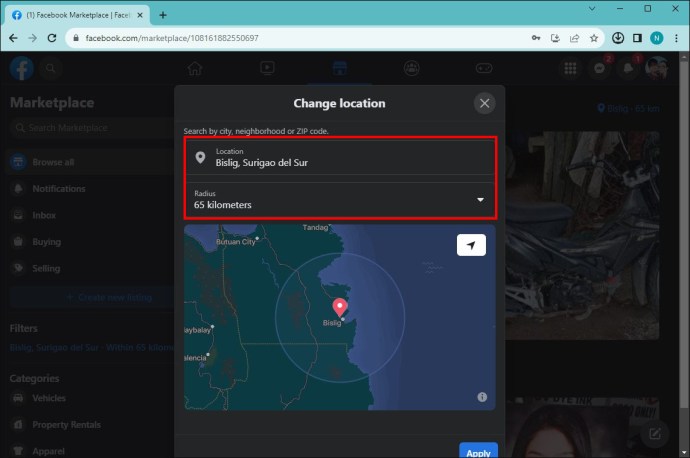This screenshot has height=458, width=690.
Task: Click the red location pin on map
Action: (x=340, y=307)
